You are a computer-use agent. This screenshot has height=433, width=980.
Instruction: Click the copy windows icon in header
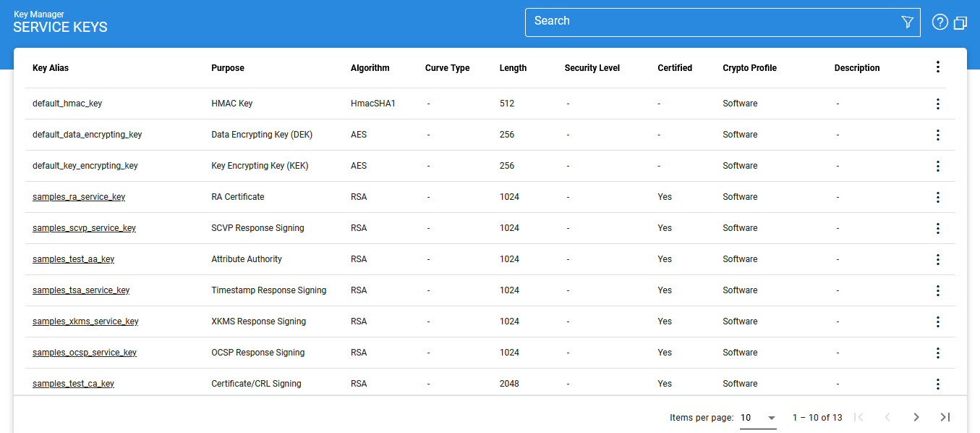[x=960, y=22]
